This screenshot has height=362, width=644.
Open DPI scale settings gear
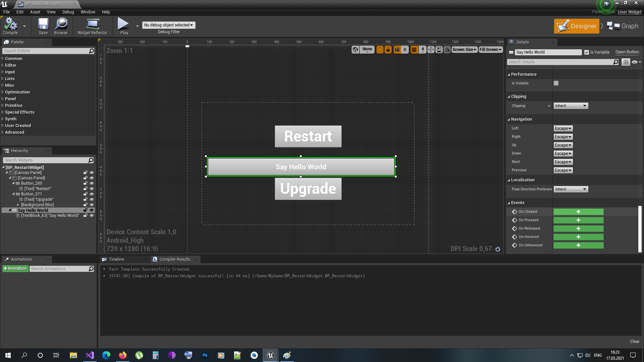click(498, 249)
